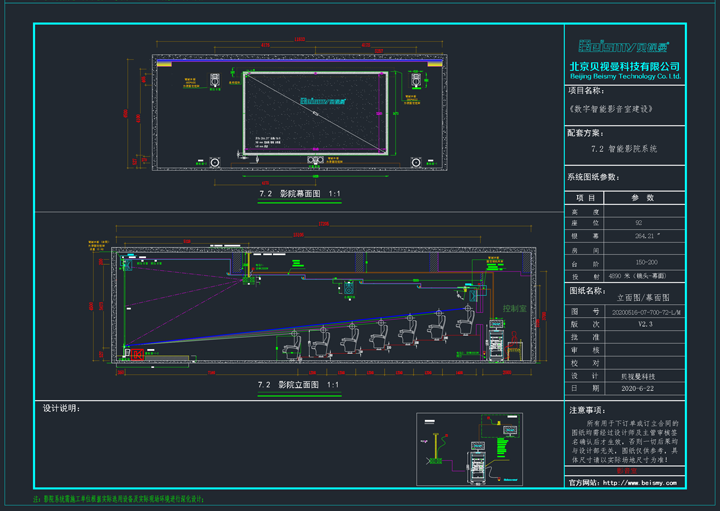Click the text Beijing Beismy Technology Co. Ltd.
Screen dimensions: 720x511
click(625, 76)
